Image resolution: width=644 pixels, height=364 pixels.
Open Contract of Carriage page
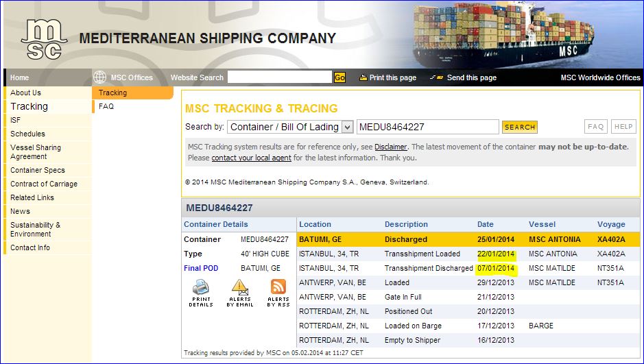point(44,184)
